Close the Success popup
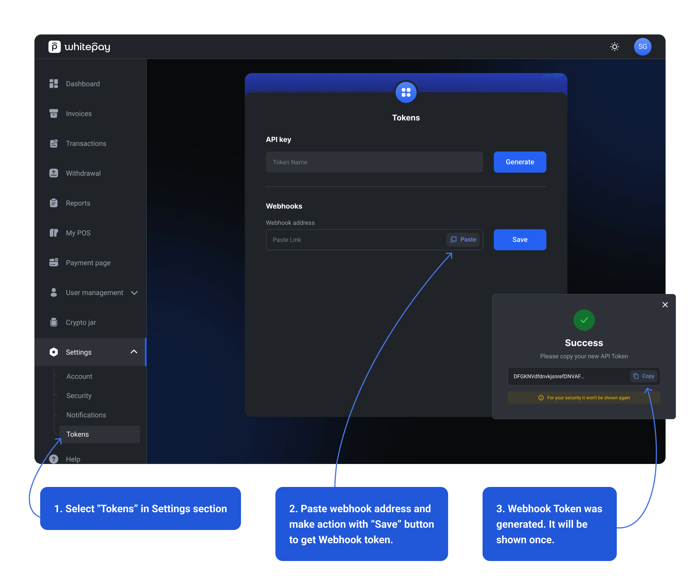 (665, 305)
